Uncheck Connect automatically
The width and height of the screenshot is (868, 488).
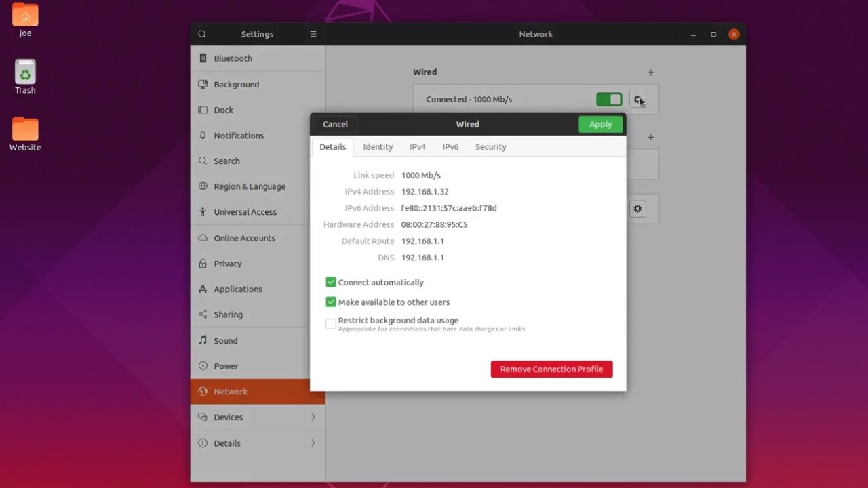point(331,282)
